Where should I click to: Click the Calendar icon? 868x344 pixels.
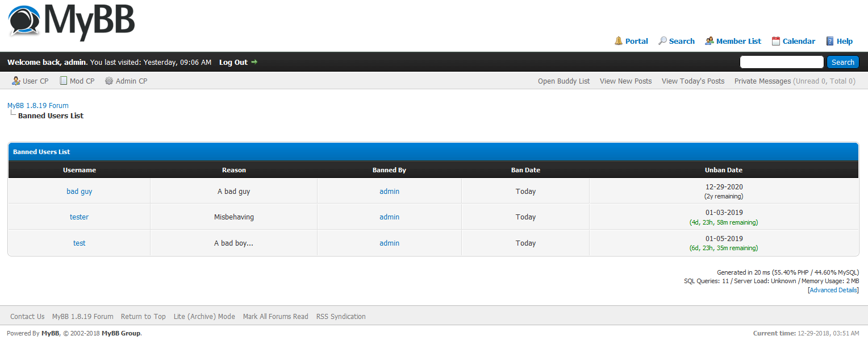tap(776, 41)
